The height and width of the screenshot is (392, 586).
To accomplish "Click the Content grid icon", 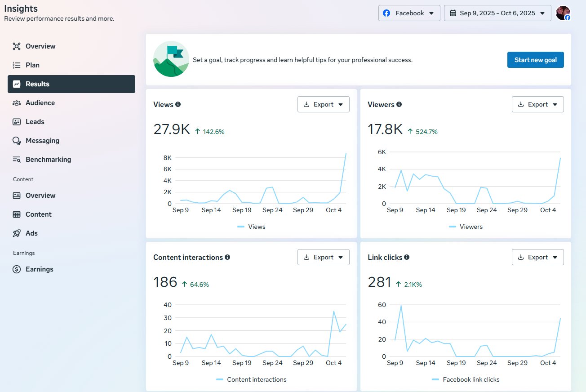I will coord(17,214).
